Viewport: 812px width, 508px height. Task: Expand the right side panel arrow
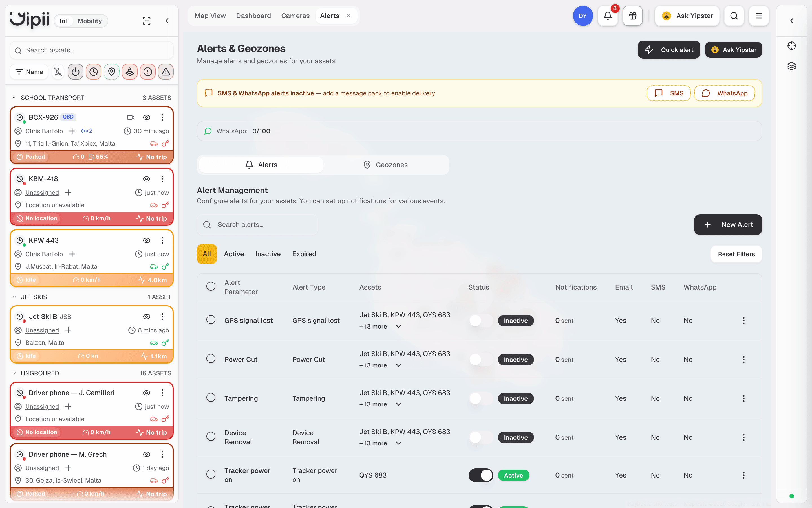(x=792, y=21)
